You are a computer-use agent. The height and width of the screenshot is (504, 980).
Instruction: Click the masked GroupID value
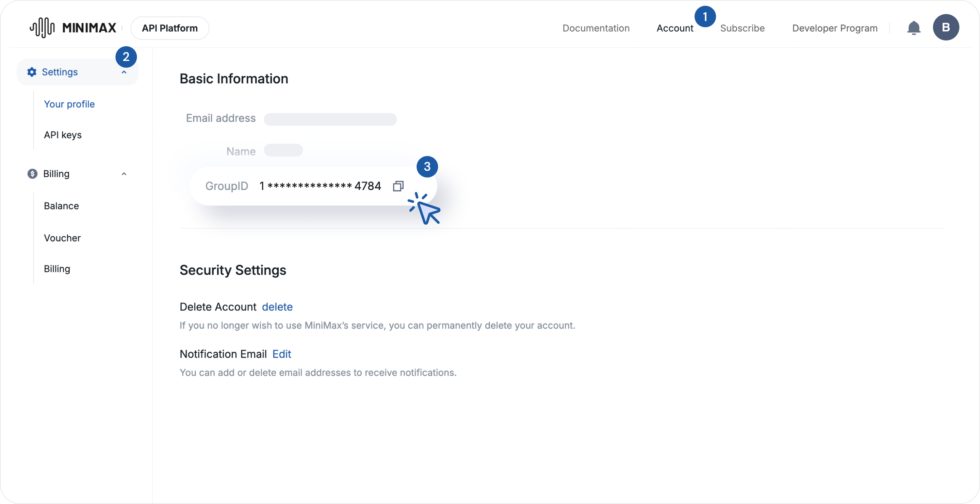[x=320, y=186]
